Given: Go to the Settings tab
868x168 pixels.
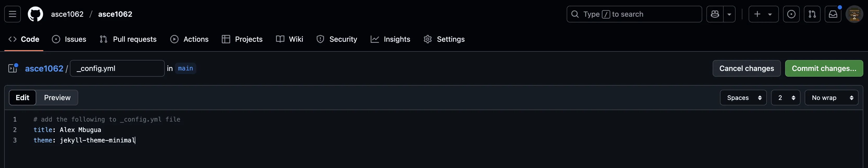Looking at the screenshot, I should [x=444, y=39].
